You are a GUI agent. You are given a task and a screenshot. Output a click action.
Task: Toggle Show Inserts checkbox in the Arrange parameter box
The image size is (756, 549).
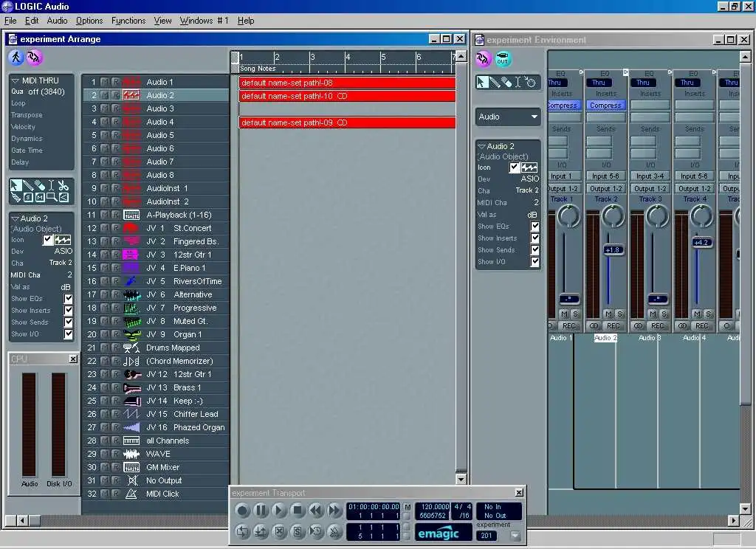69,311
